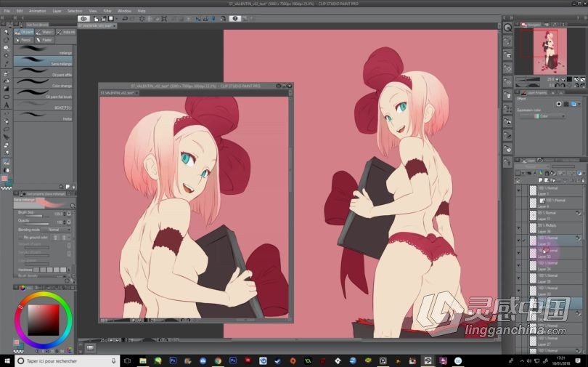Toggle visibility of Layer 36 Multiply
The width and height of the screenshot is (588, 367).
(x=518, y=228)
